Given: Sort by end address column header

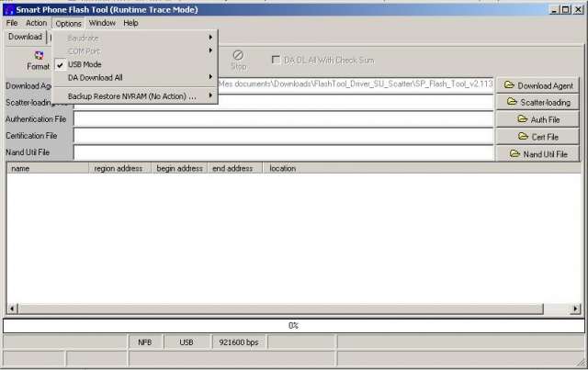Looking at the screenshot, I should tap(235, 168).
